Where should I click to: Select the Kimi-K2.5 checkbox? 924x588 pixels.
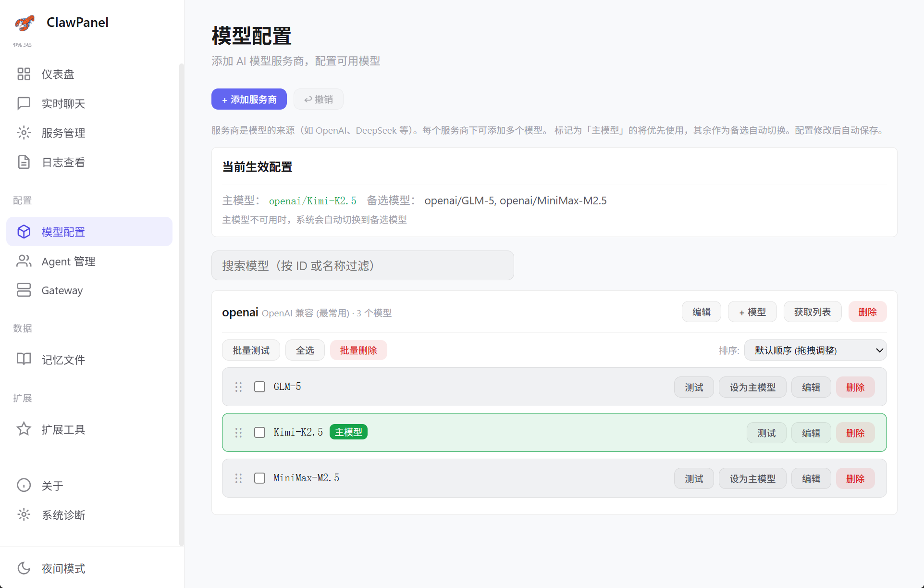(259, 432)
